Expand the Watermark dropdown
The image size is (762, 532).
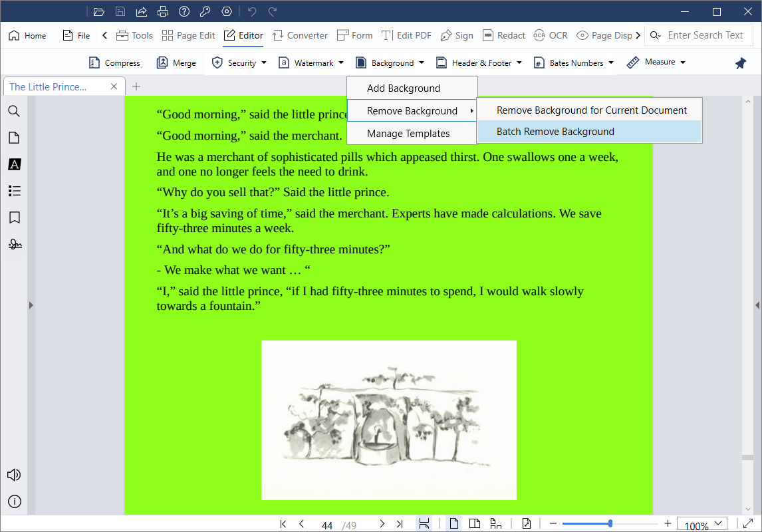(x=341, y=63)
